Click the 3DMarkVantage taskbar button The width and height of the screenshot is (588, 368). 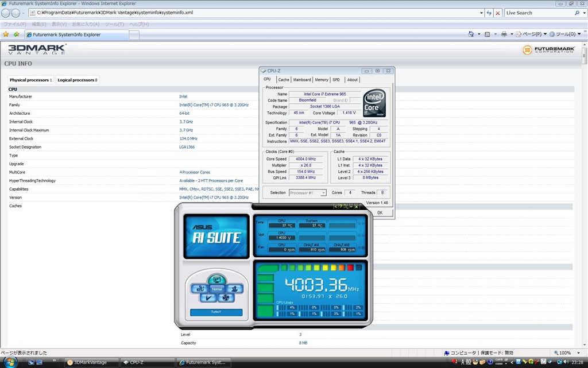(x=91, y=362)
